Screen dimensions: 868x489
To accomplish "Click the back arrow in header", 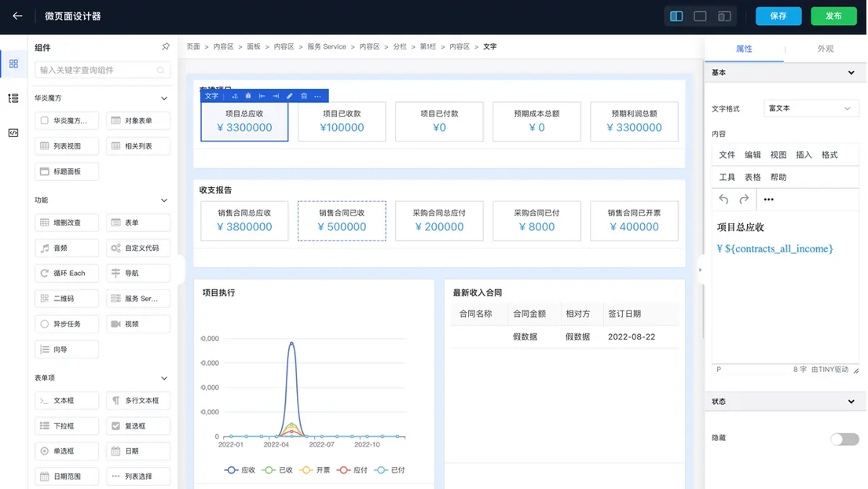I will pos(17,16).
